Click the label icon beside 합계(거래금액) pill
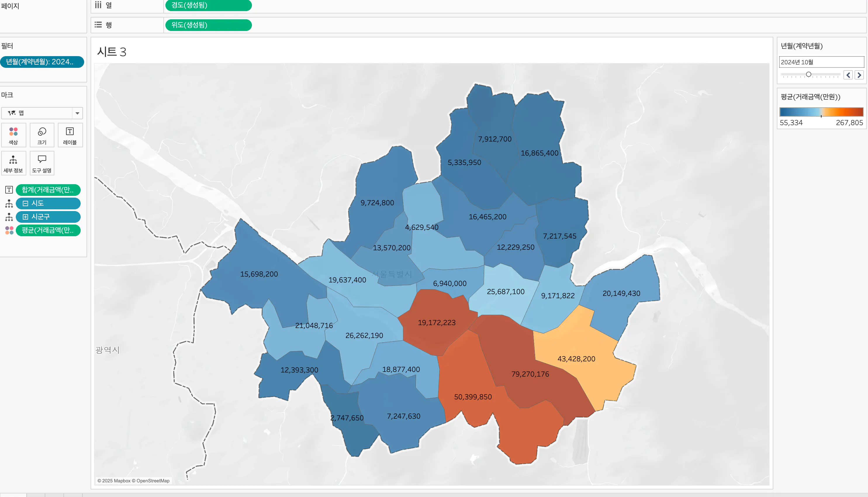 [9, 190]
